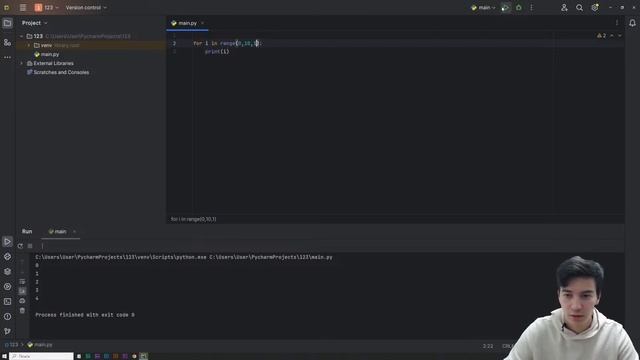This screenshot has height=360, width=640.
Task: Start the Debug bug icon in the top toolbar
Action: [518, 8]
